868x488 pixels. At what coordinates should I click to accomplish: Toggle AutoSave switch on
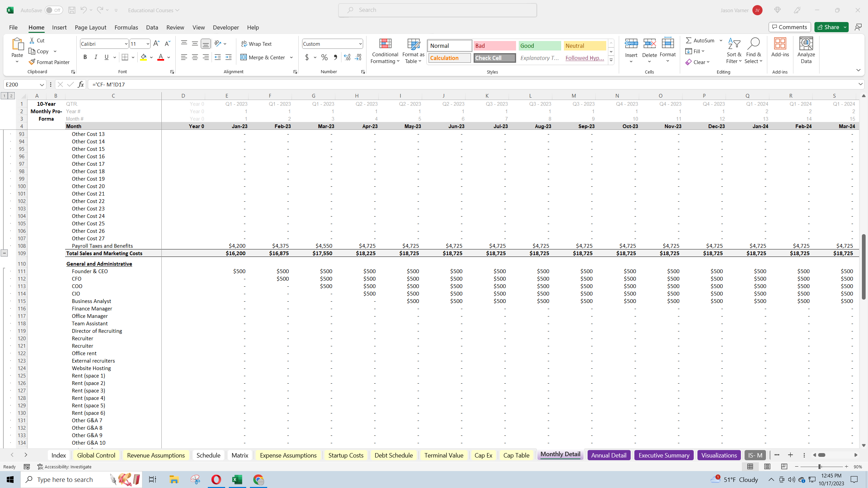pyautogui.click(x=53, y=10)
